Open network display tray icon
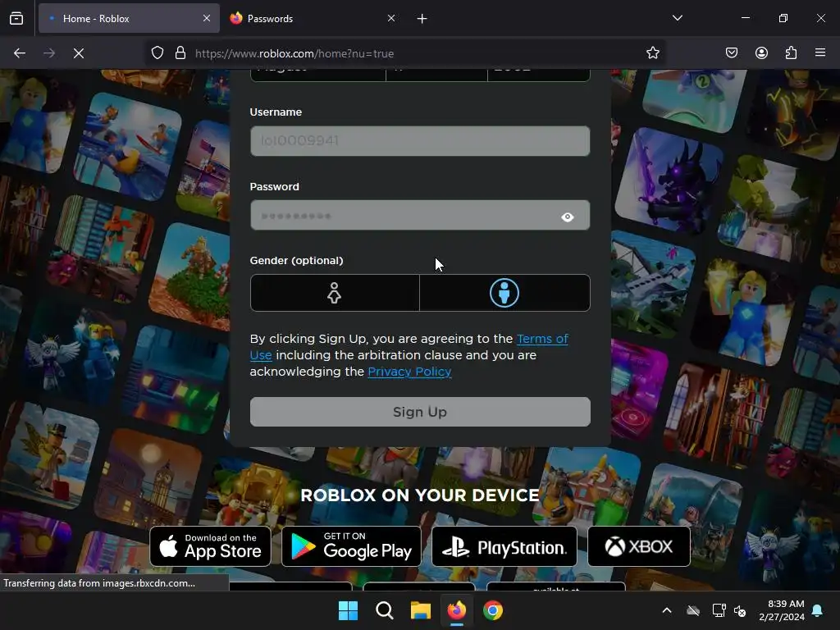 click(x=719, y=610)
